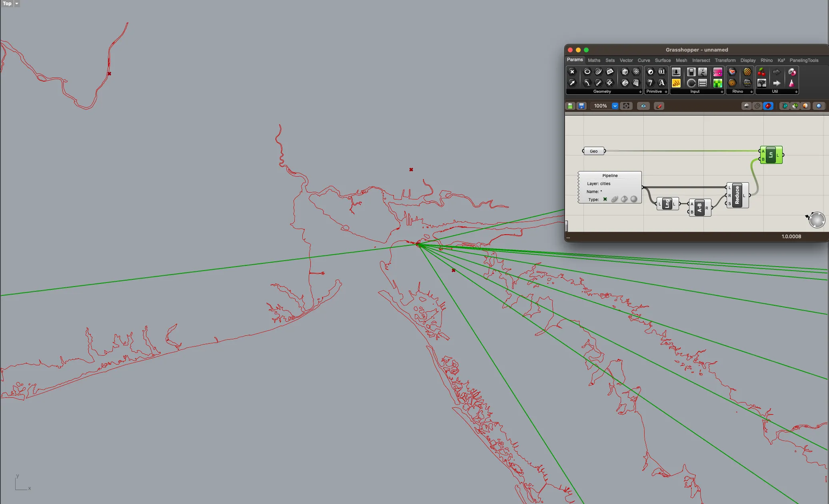Viewport: 829px width, 504px height.
Task: Choose the Geometry Pipeline icon in Rhino group
Action: coord(733,72)
